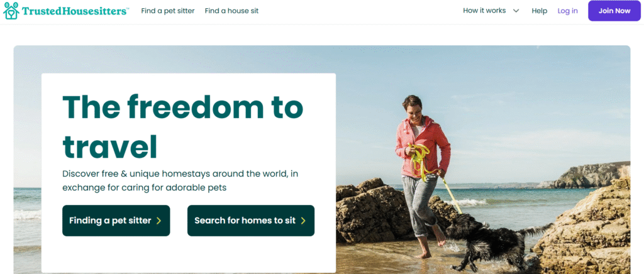Open the Find a house sit page
Viewport: 644px width, 274px height.
coord(231,11)
